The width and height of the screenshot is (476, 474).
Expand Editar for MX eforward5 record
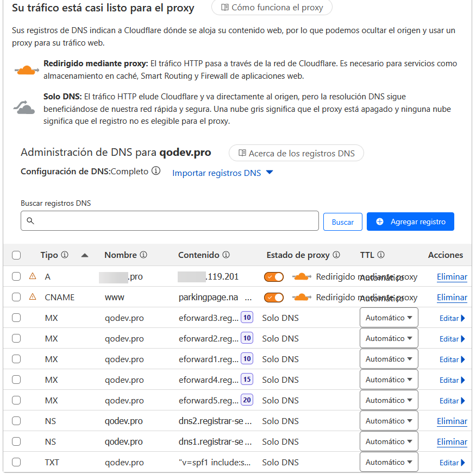[452, 401]
